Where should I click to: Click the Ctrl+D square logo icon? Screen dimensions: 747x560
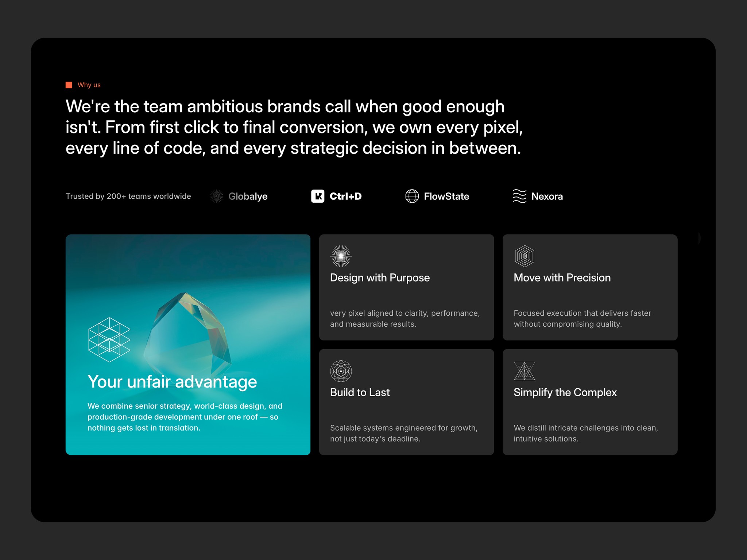[x=318, y=196]
